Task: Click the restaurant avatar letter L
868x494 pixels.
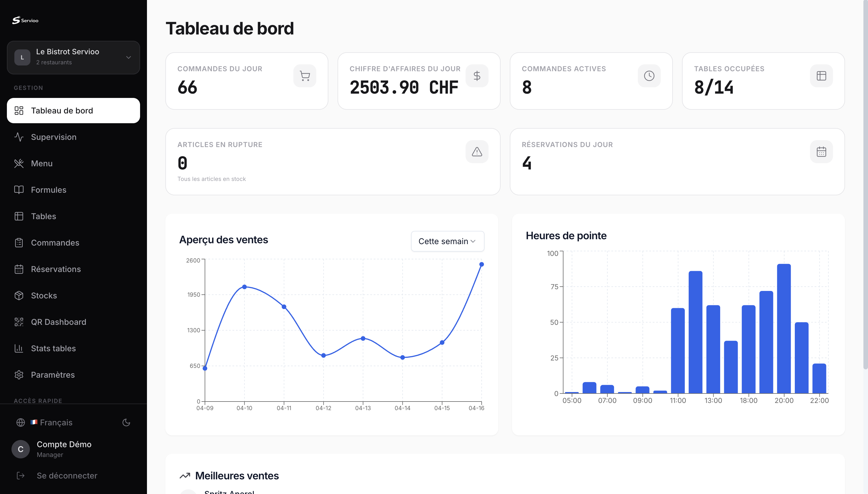Action: click(x=22, y=57)
